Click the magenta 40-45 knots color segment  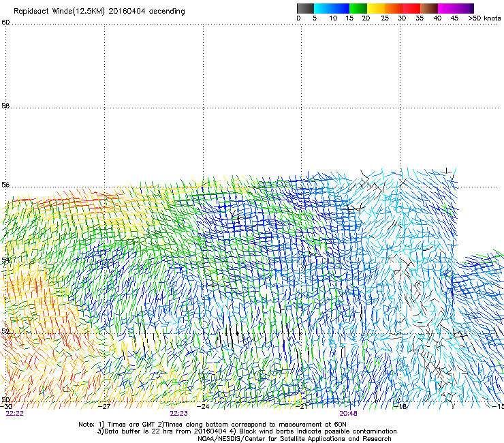tap(447, 8)
